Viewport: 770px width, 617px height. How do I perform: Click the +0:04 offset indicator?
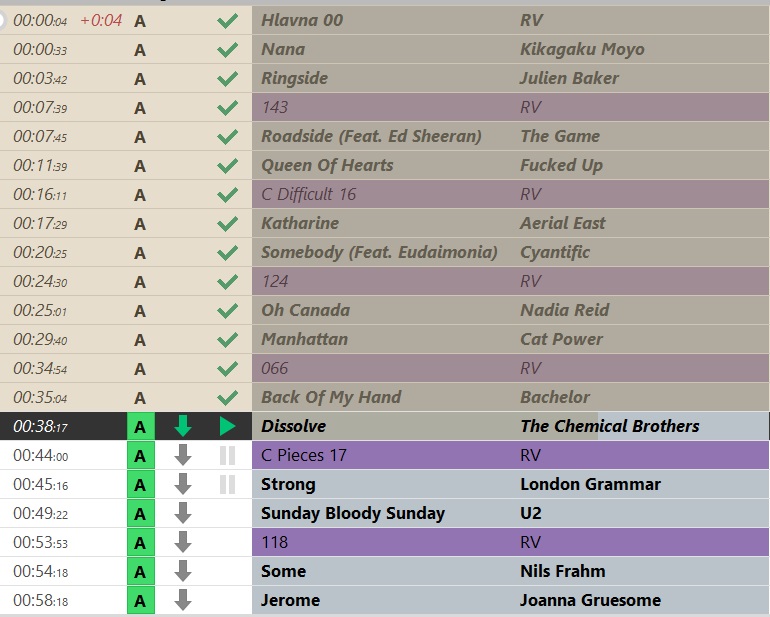pyautogui.click(x=101, y=21)
